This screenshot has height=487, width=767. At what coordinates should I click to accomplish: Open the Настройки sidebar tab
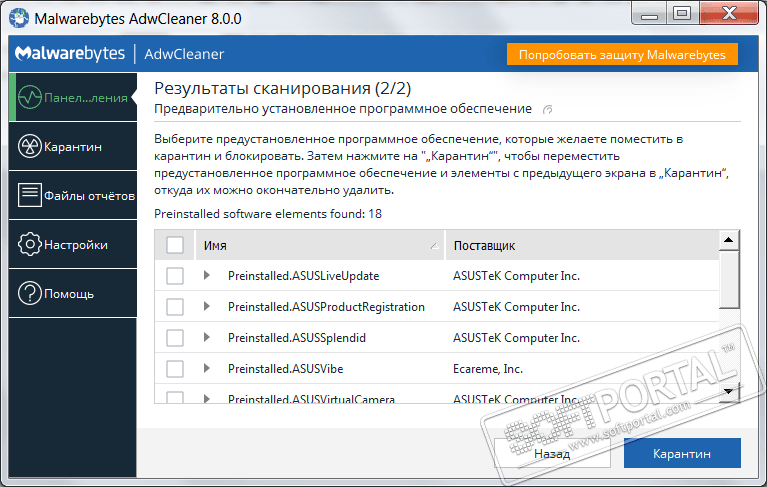click(73, 244)
